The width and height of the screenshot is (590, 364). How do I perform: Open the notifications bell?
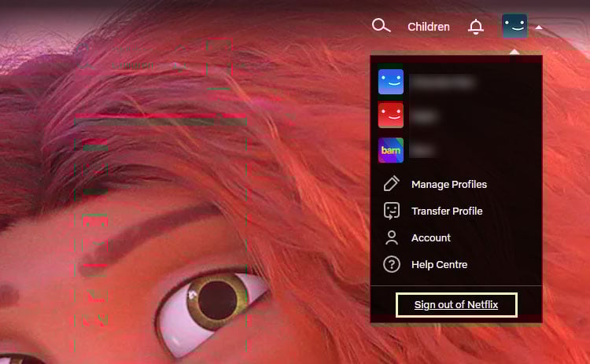pos(476,26)
